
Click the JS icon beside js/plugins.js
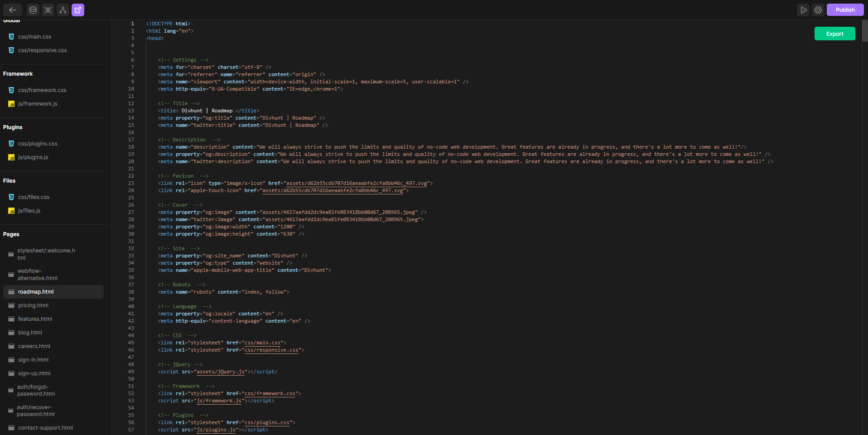pos(11,157)
